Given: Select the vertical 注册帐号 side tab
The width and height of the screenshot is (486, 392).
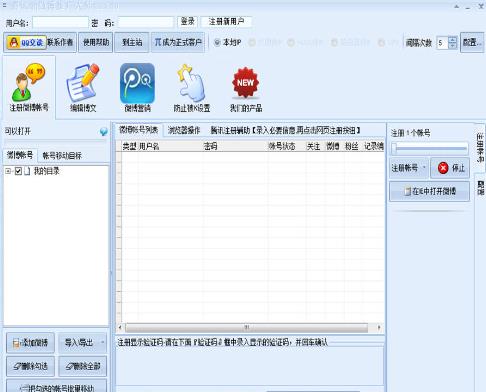Looking at the screenshot, I should point(480,147).
